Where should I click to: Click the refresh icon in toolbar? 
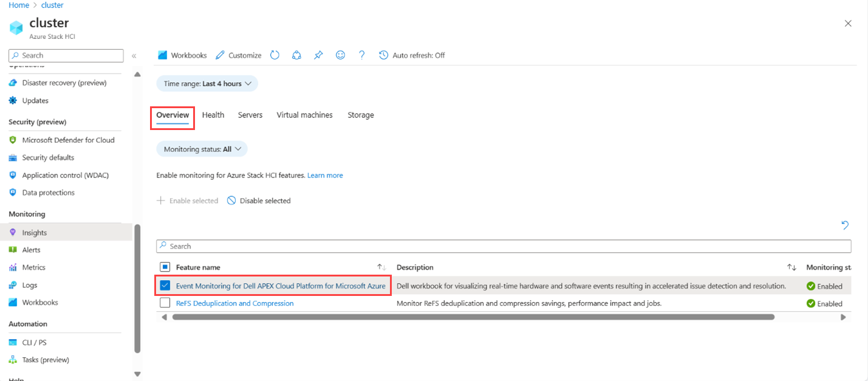point(275,55)
